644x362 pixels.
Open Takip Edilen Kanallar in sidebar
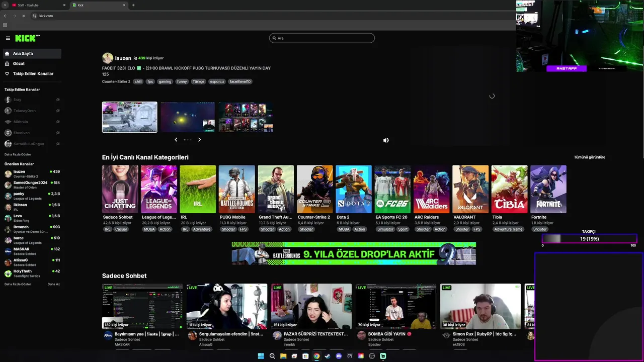pos(32,73)
